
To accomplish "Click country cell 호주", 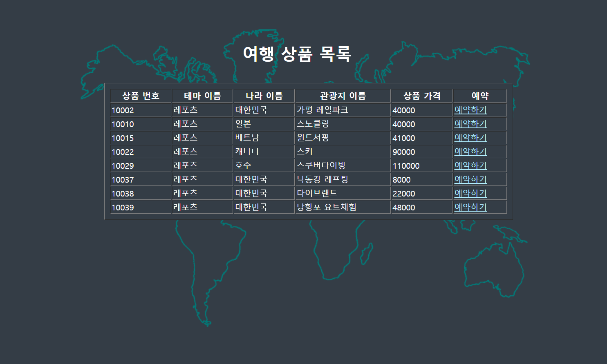I will click(x=264, y=165).
